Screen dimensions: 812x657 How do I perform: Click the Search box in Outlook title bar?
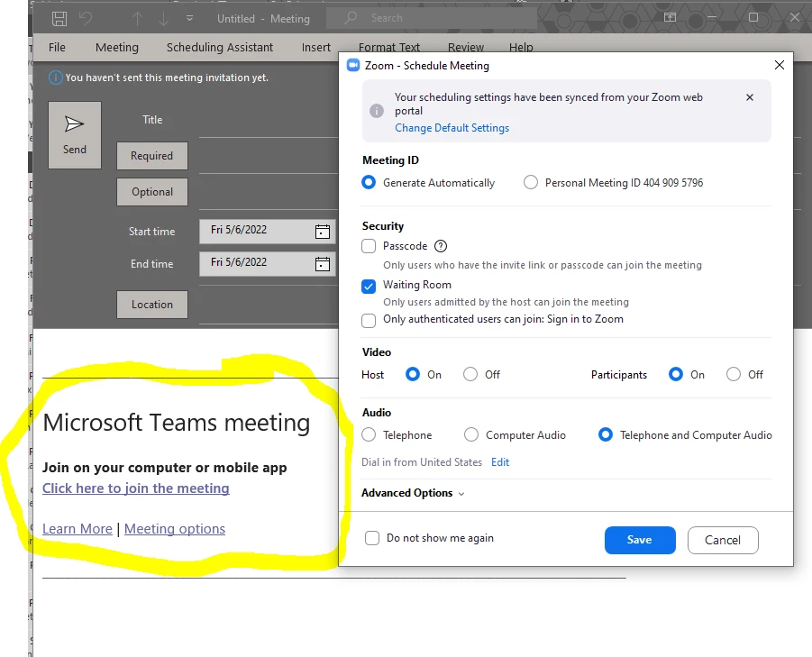[x=432, y=18]
